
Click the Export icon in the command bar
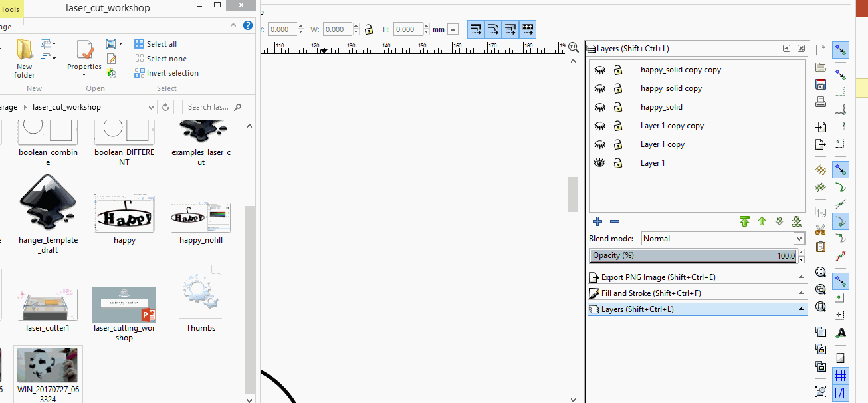coord(820,144)
